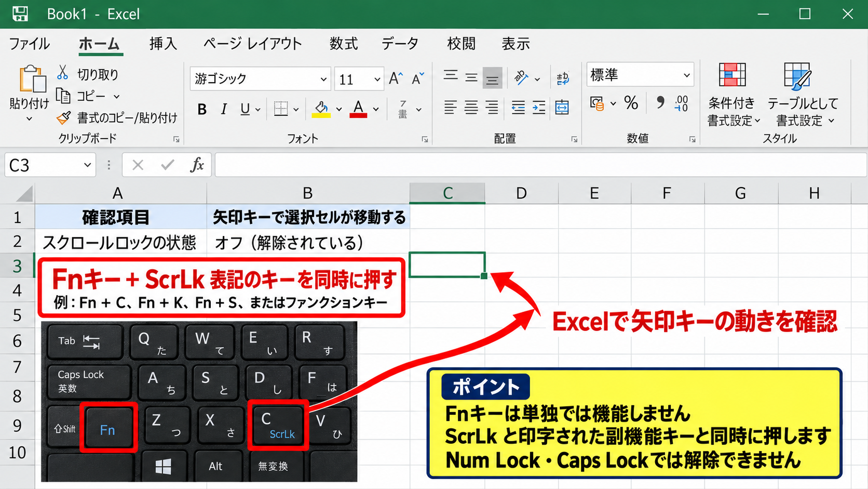This screenshot has height=489, width=868.
Task: Toggle Underline formatting
Action: coord(245,109)
